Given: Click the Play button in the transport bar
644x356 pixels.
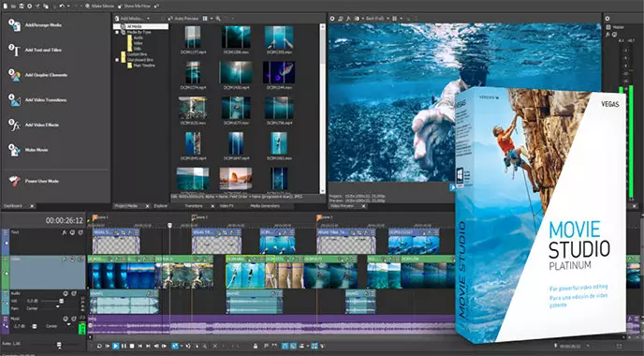Looking at the screenshot, I should [x=115, y=346].
